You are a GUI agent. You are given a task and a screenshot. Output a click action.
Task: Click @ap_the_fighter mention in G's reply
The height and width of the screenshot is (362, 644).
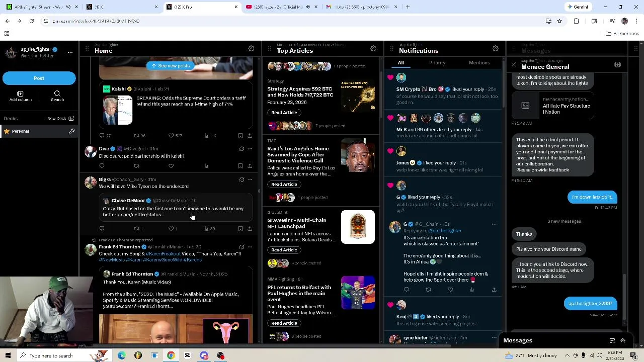pyautogui.click(x=444, y=231)
